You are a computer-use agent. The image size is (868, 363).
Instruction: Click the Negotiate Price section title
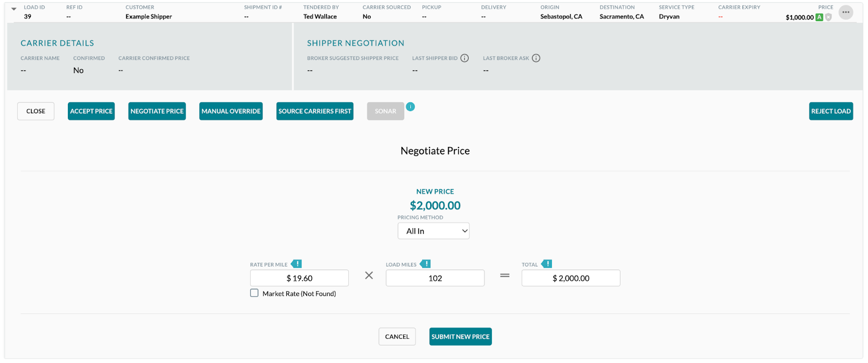pos(435,151)
